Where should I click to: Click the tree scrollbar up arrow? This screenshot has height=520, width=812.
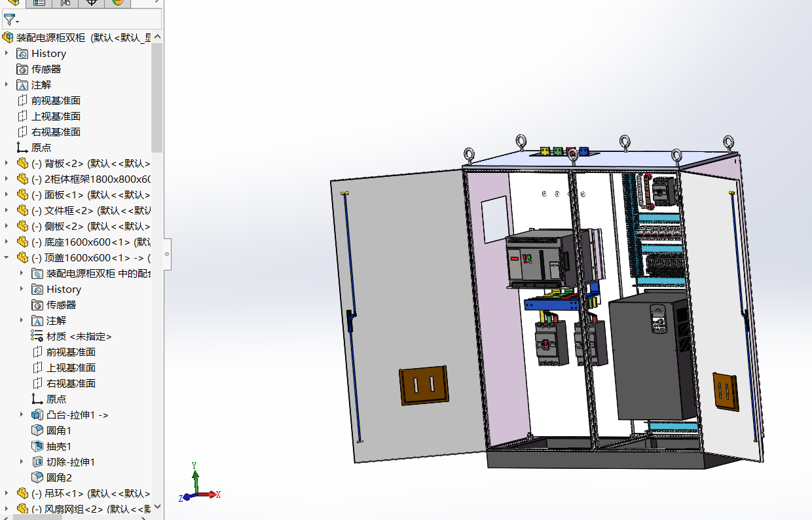coord(157,37)
